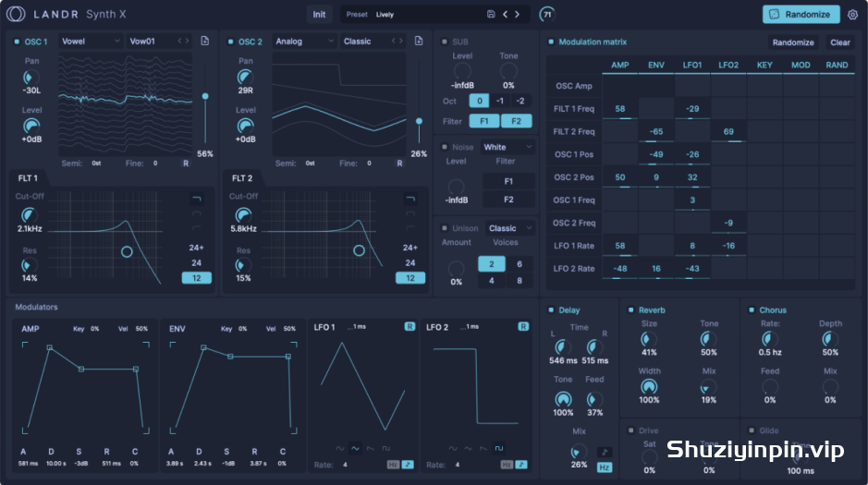Enable the Noise generator
The height and width of the screenshot is (485, 868).
click(x=444, y=147)
